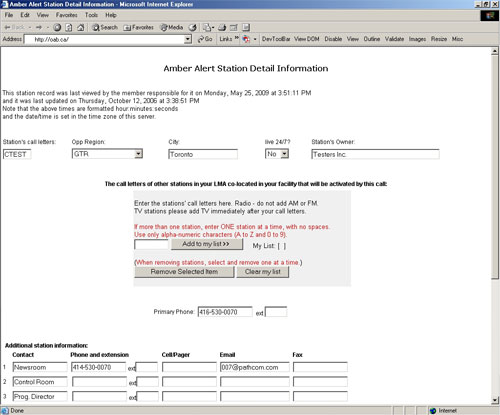Click View DOM in developer toolbar
The image size is (500, 415).
coord(307,39)
